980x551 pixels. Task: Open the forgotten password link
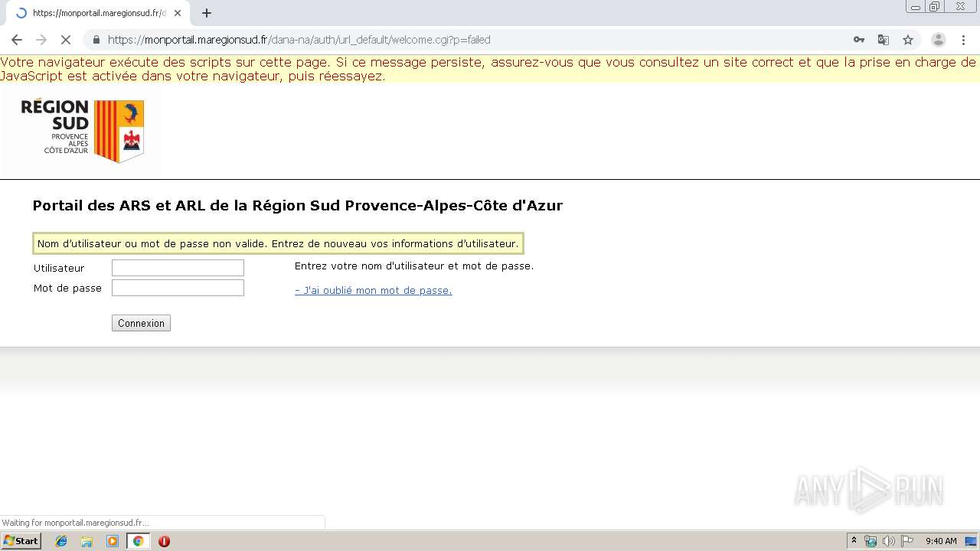[x=374, y=290]
